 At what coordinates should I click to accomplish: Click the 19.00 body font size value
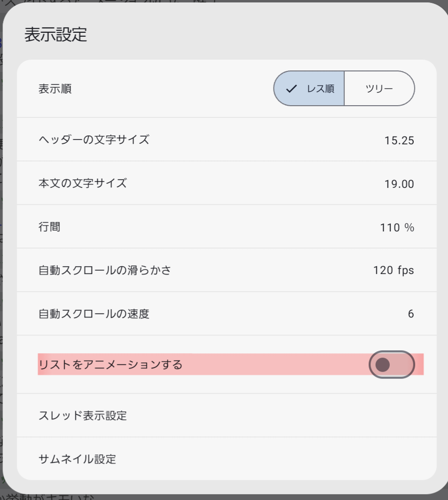point(399,184)
